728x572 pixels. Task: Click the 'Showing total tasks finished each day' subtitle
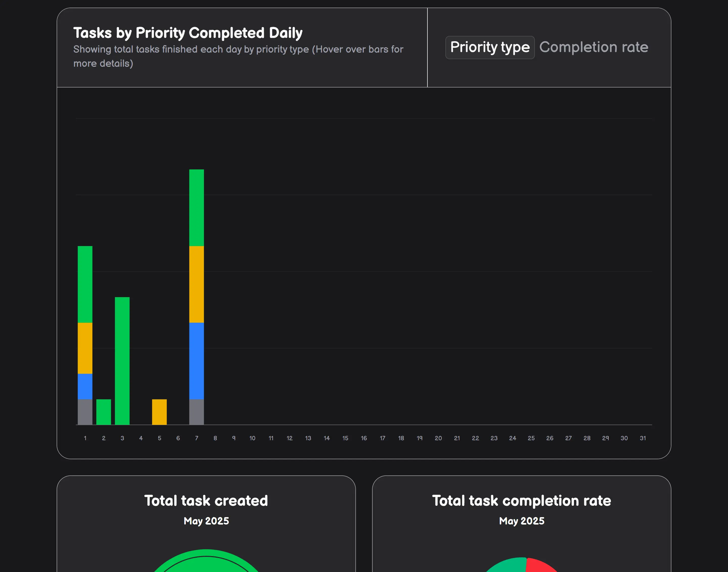(238, 56)
